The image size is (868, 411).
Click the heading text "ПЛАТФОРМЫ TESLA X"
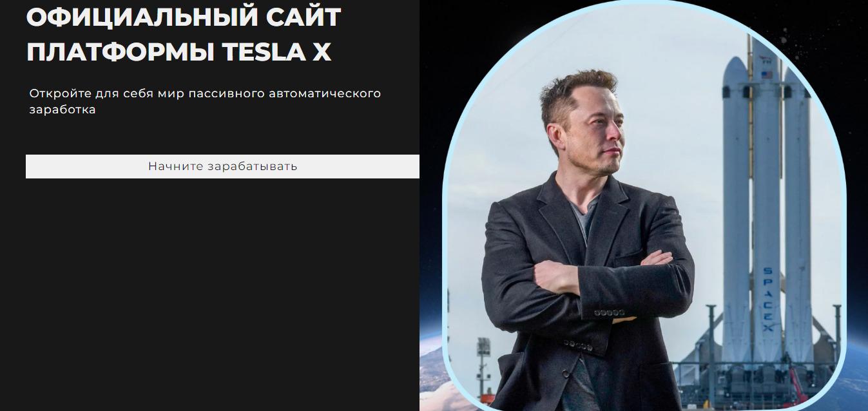click(x=178, y=53)
